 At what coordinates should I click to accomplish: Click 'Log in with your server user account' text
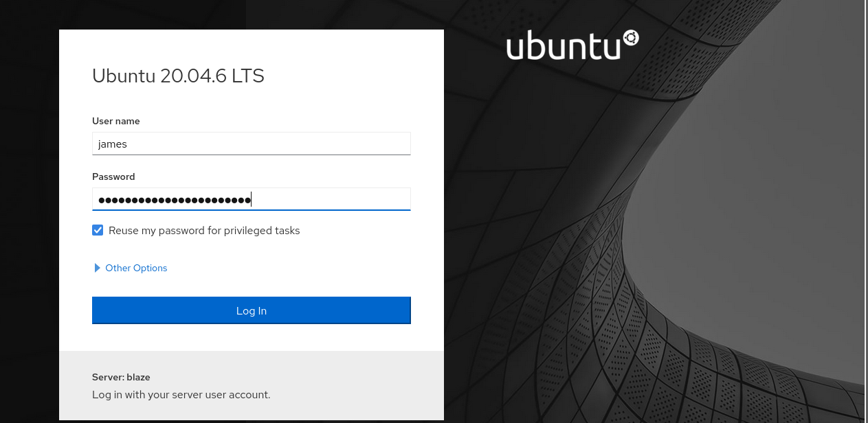pyautogui.click(x=181, y=395)
